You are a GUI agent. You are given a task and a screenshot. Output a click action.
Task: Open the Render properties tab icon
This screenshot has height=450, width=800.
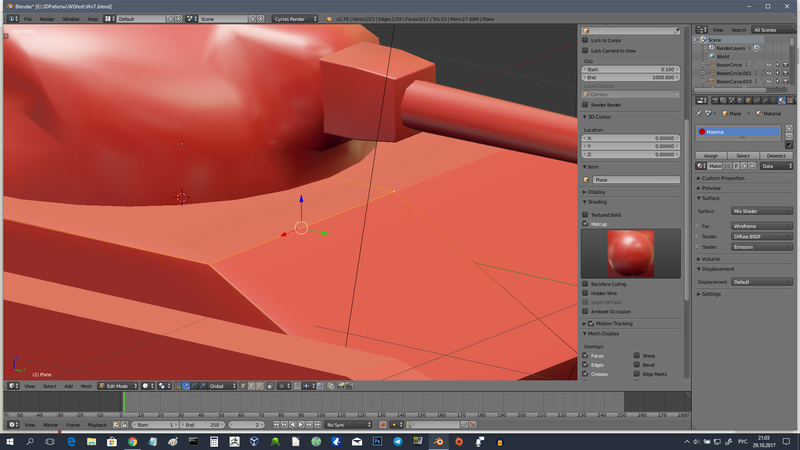click(715, 101)
